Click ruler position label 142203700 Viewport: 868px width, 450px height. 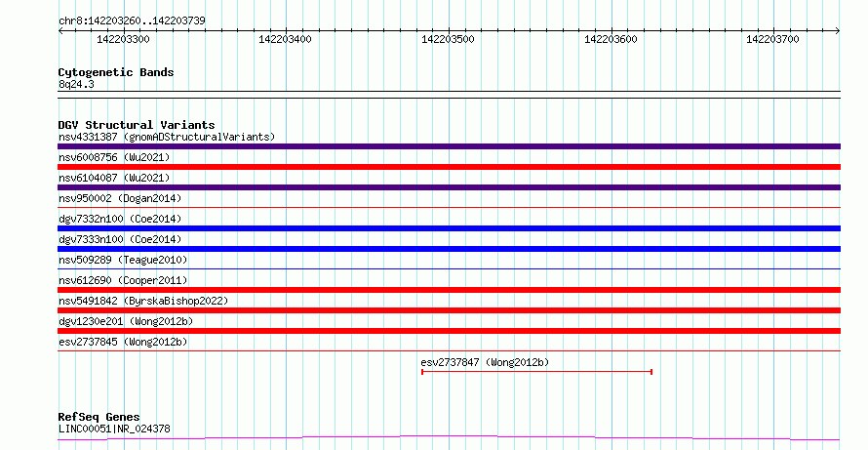click(x=772, y=39)
